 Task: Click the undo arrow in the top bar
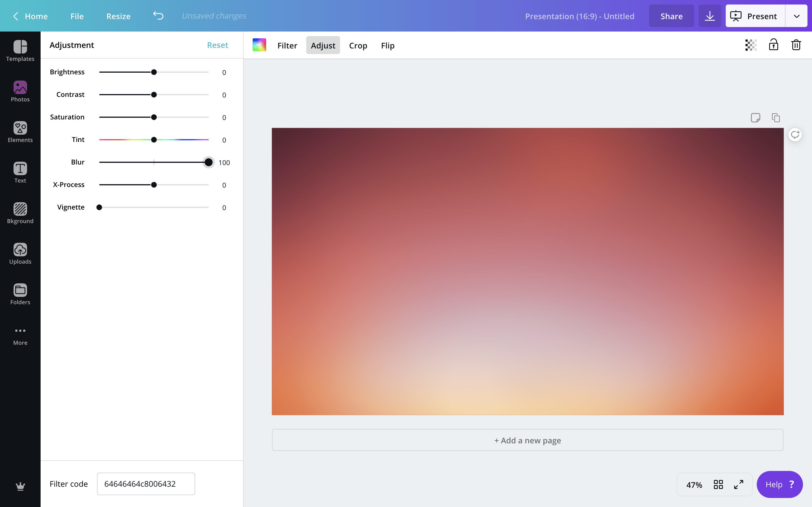click(158, 15)
